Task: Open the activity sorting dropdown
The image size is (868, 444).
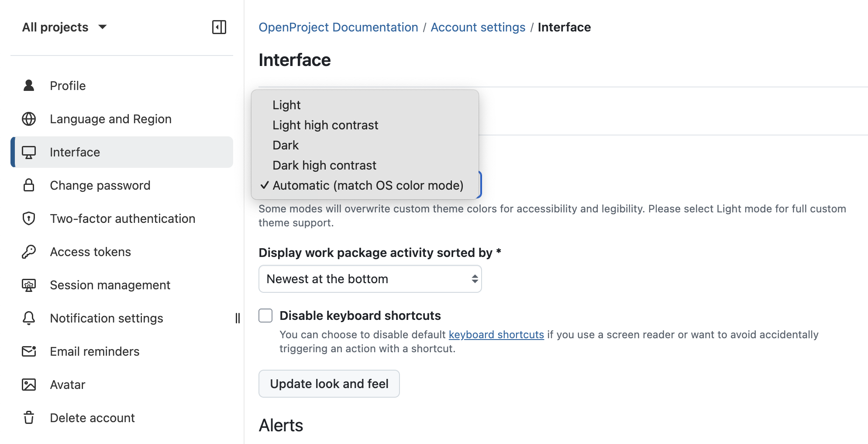Action: 370,279
